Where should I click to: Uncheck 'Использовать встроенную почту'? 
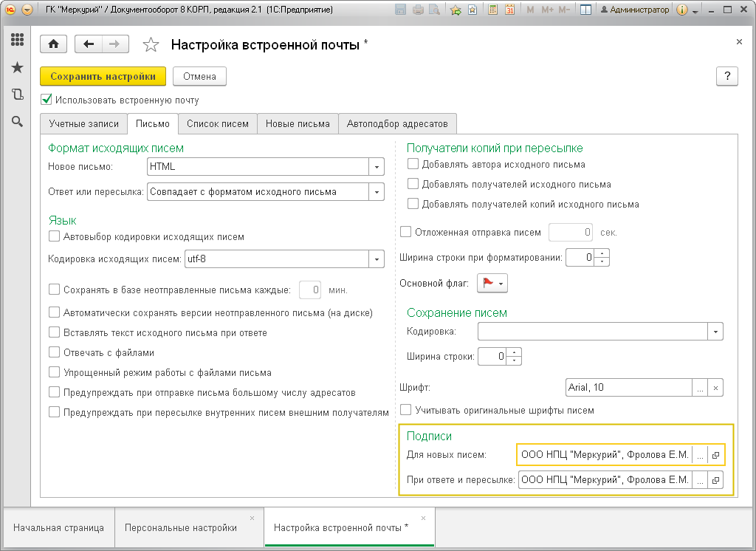(x=47, y=100)
